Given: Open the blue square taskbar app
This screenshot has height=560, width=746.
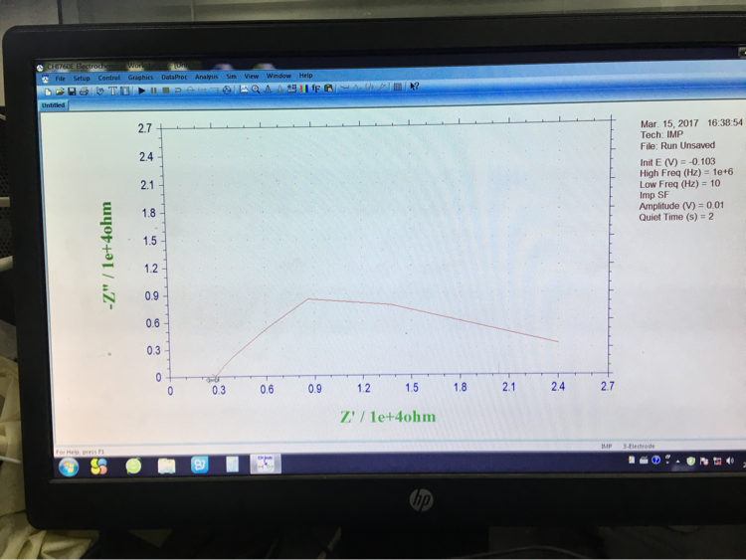Looking at the screenshot, I should [199, 465].
